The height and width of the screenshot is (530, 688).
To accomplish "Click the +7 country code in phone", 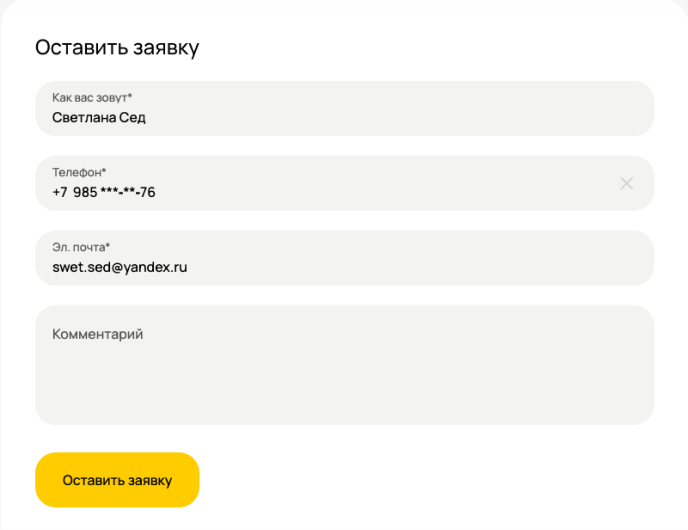I will (59, 192).
